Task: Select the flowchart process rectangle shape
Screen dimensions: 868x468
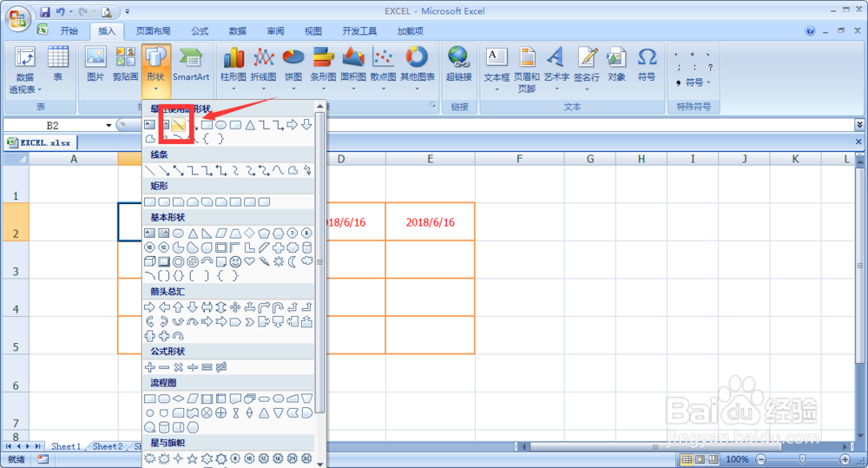Action: (x=149, y=399)
